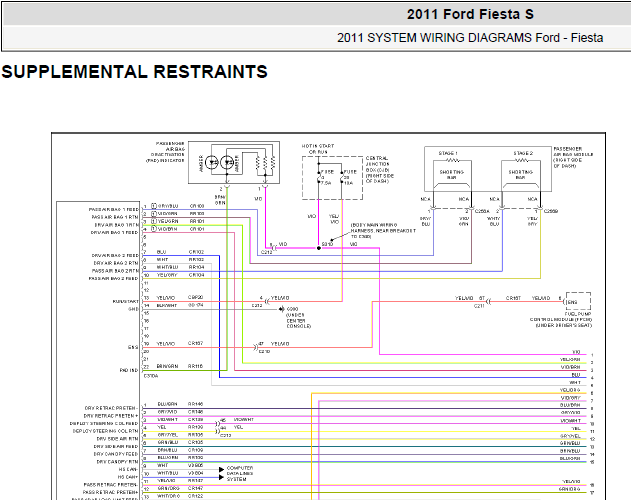
Task: Click the "C258A" connector label
Action: [x=483, y=211]
